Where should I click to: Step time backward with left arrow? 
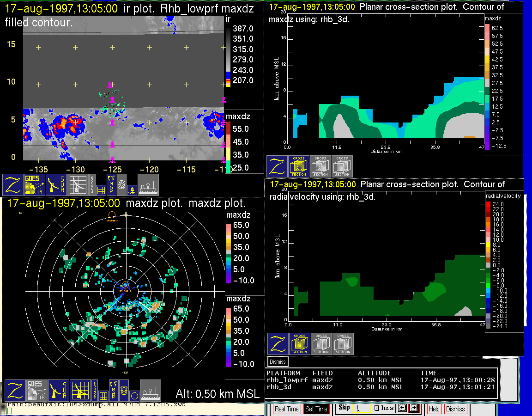[x=402, y=409]
